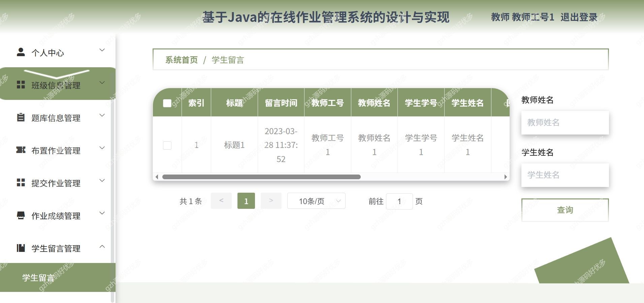Click the next page arrow button
The height and width of the screenshot is (303, 644).
tap(271, 201)
